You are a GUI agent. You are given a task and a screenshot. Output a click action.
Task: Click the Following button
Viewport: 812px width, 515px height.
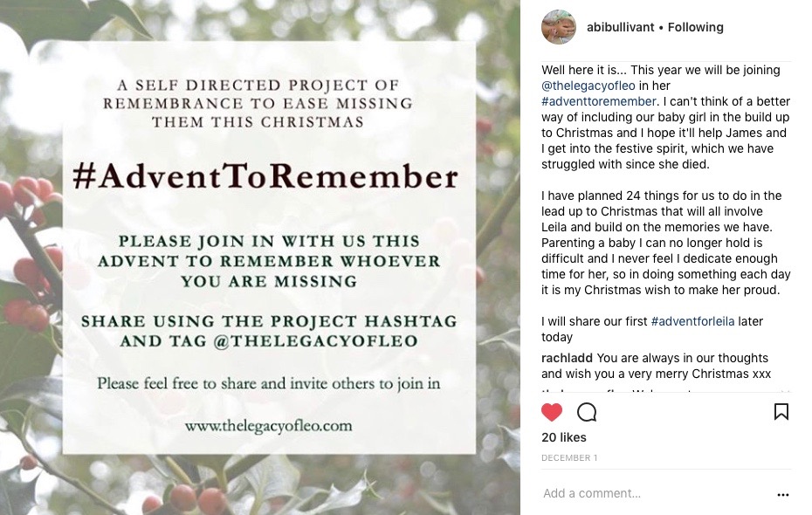[x=695, y=27]
